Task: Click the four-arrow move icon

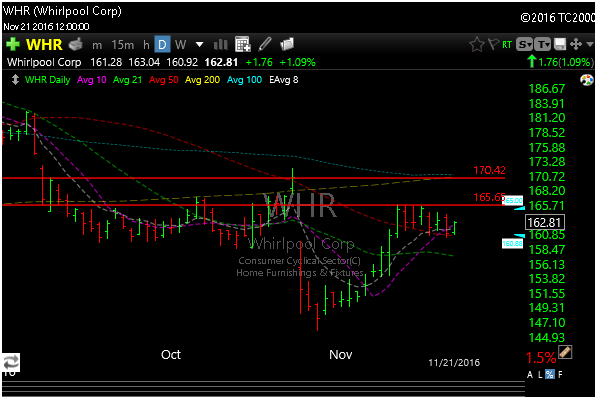Action: (x=576, y=44)
